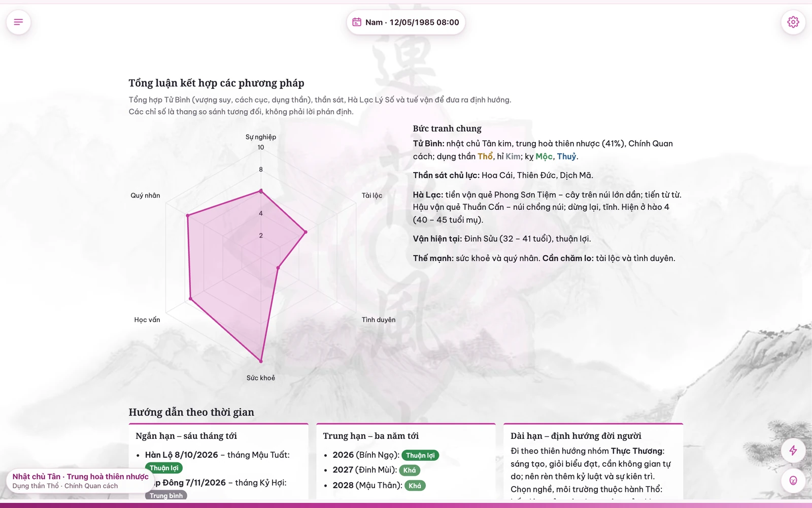
Task: Click the Khá badge next to 2027 Đinh Mùi
Action: click(410, 470)
